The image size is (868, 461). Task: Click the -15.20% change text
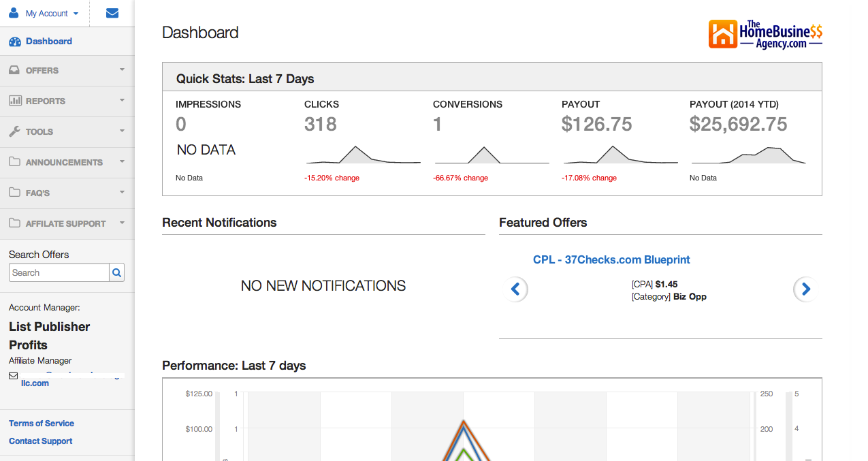pyautogui.click(x=332, y=178)
